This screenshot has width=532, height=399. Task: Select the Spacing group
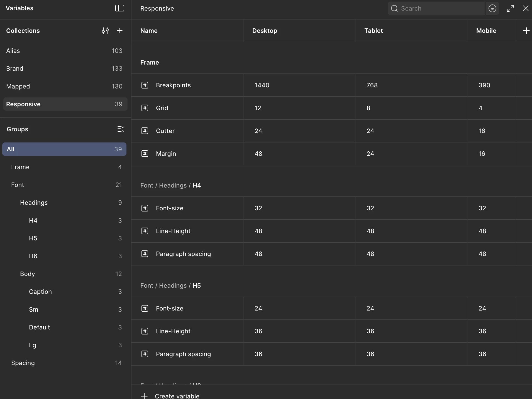pyautogui.click(x=64, y=363)
